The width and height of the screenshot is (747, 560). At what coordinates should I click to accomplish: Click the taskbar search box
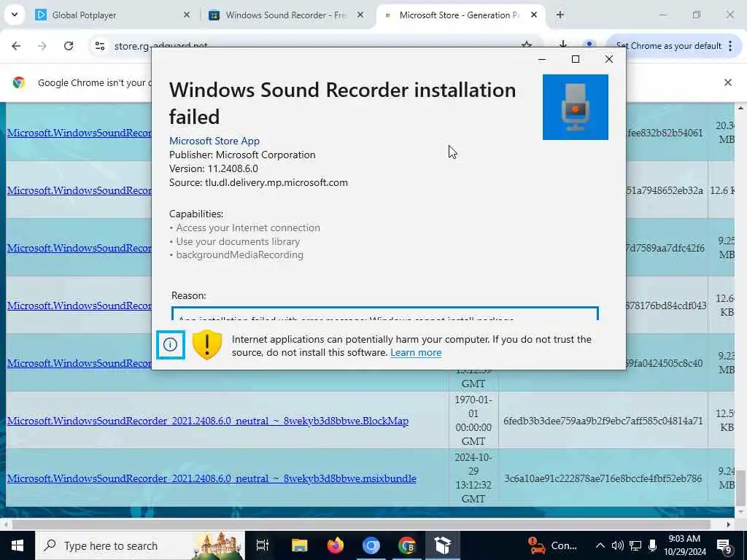pos(140,545)
